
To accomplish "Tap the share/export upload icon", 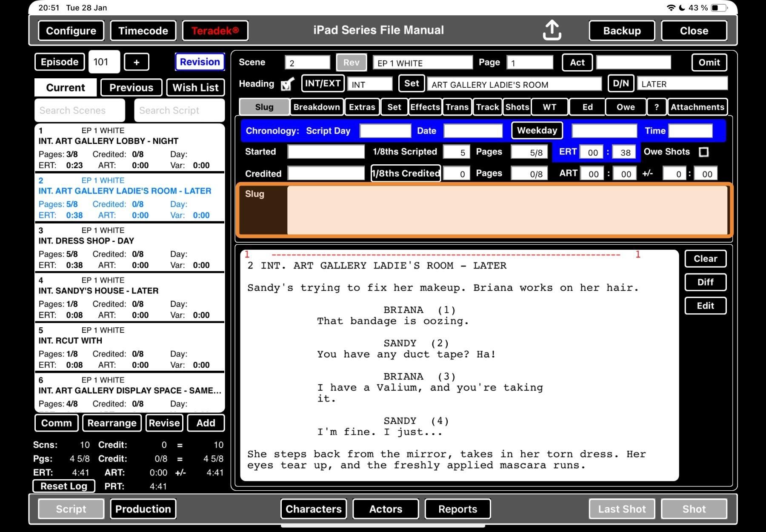I will pos(552,31).
